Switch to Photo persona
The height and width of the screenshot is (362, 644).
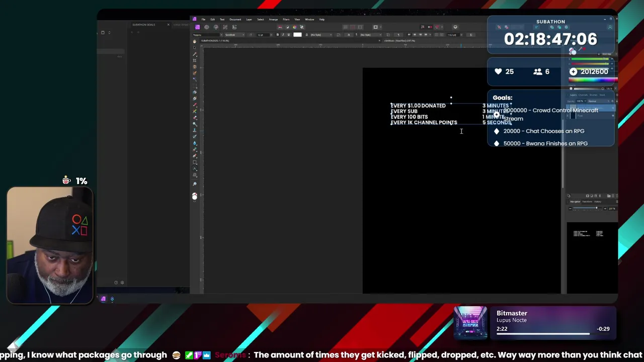click(x=197, y=27)
